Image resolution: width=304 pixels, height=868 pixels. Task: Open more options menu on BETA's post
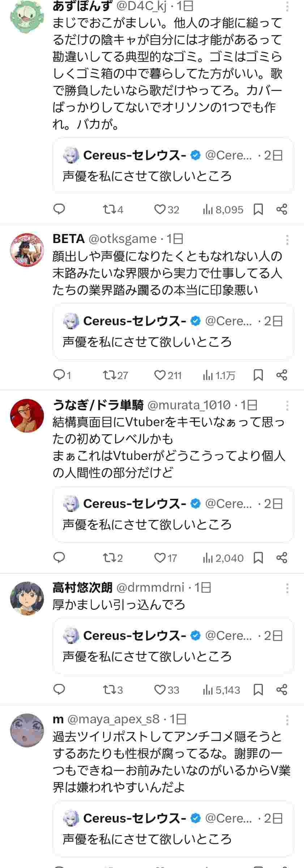(287, 240)
